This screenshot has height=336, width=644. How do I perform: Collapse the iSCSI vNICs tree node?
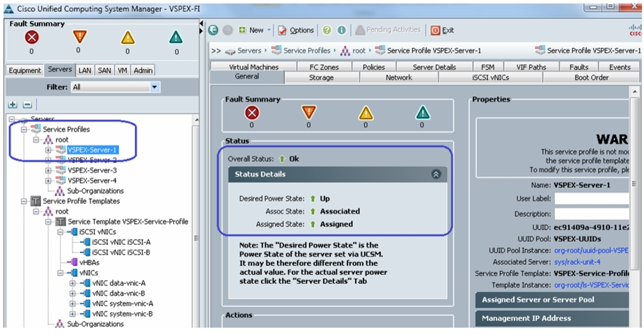point(60,232)
